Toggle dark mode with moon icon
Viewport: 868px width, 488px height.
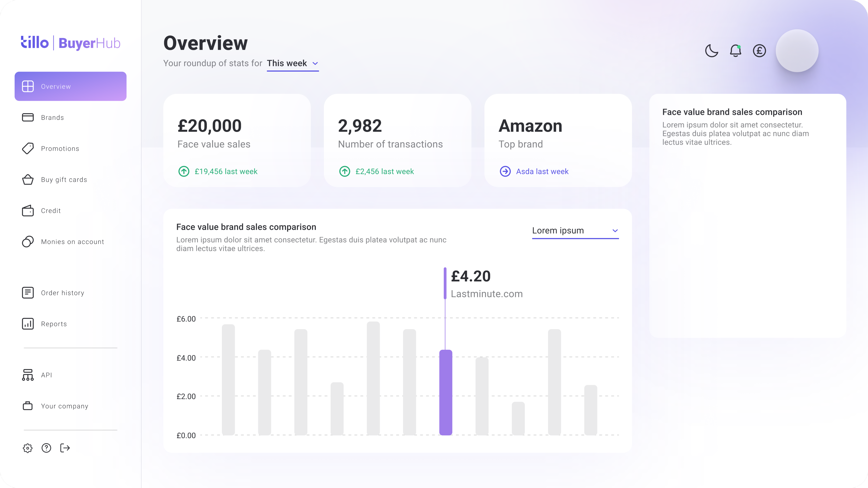pyautogui.click(x=711, y=51)
